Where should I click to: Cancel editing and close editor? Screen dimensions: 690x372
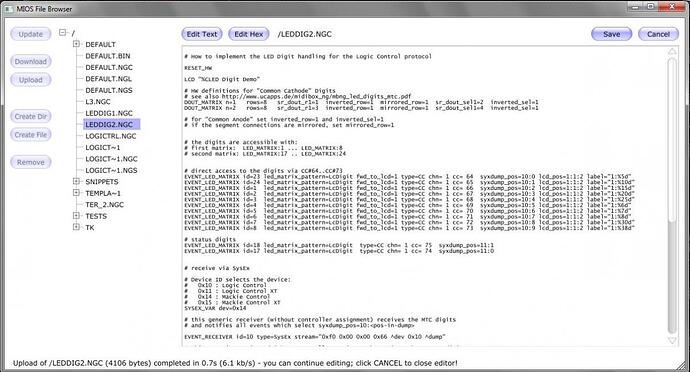tap(658, 34)
